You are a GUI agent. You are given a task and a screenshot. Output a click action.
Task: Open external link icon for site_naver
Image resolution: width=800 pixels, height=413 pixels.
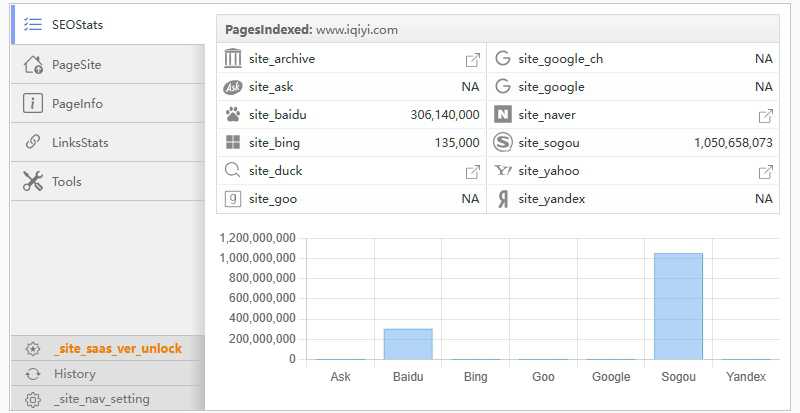click(x=765, y=115)
